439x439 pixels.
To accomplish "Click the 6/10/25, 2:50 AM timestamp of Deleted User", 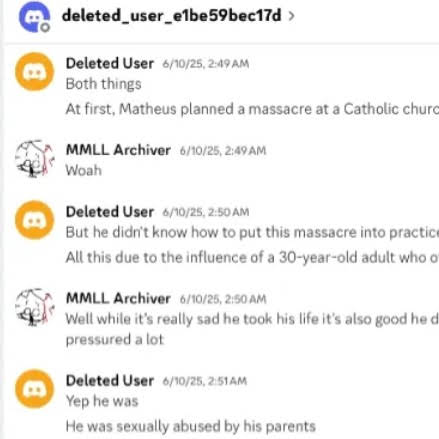I will pyautogui.click(x=206, y=212).
